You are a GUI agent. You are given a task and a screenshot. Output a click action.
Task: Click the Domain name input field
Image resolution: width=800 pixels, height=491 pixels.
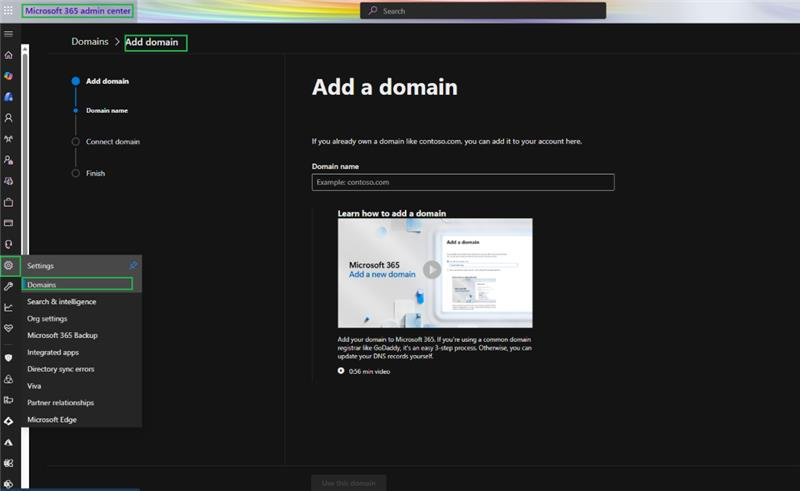pyautogui.click(x=463, y=182)
